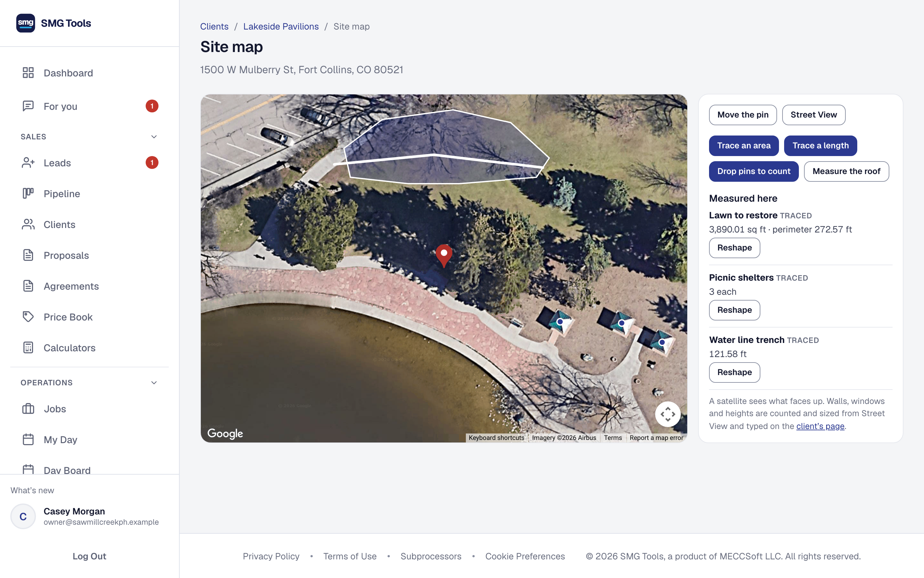Open the Proposals document icon
924x578 pixels.
click(x=28, y=255)
